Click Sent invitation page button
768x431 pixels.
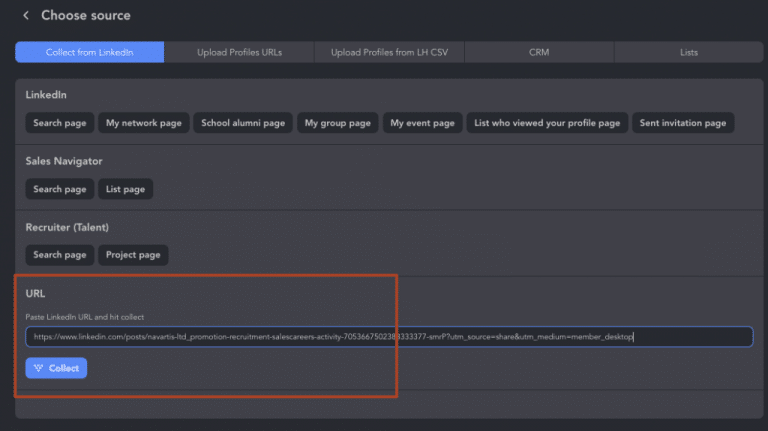(x=683, y=123)
